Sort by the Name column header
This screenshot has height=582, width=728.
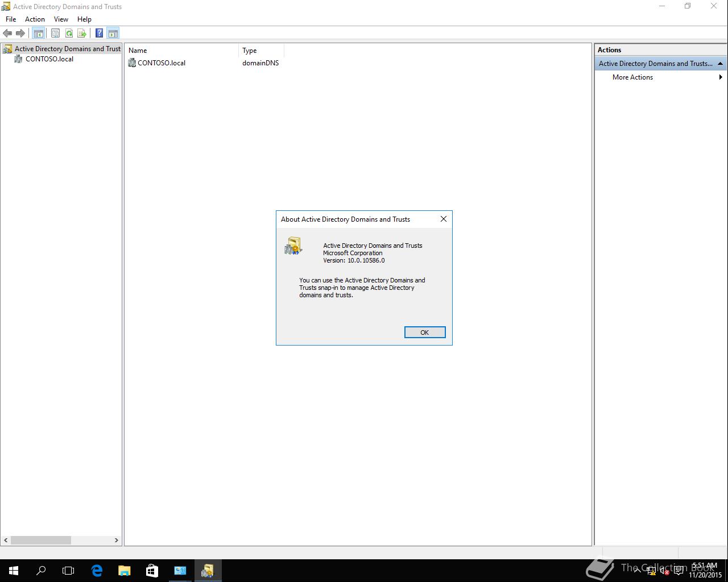point(181,51)
